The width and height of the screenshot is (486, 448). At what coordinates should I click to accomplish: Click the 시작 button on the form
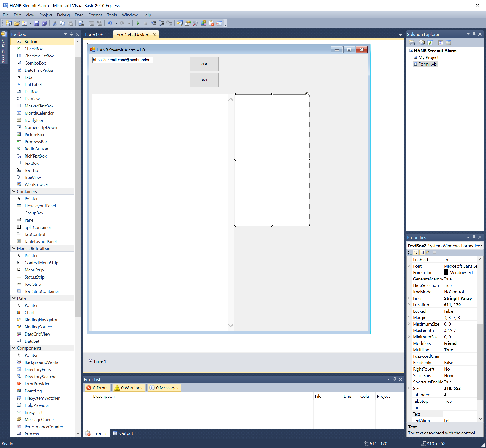tap(204, 64)
